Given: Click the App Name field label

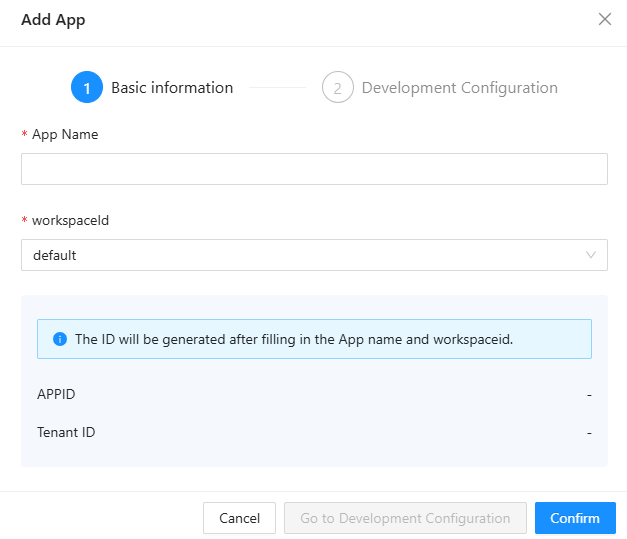Looking at the screenshot, I should 65,134.
